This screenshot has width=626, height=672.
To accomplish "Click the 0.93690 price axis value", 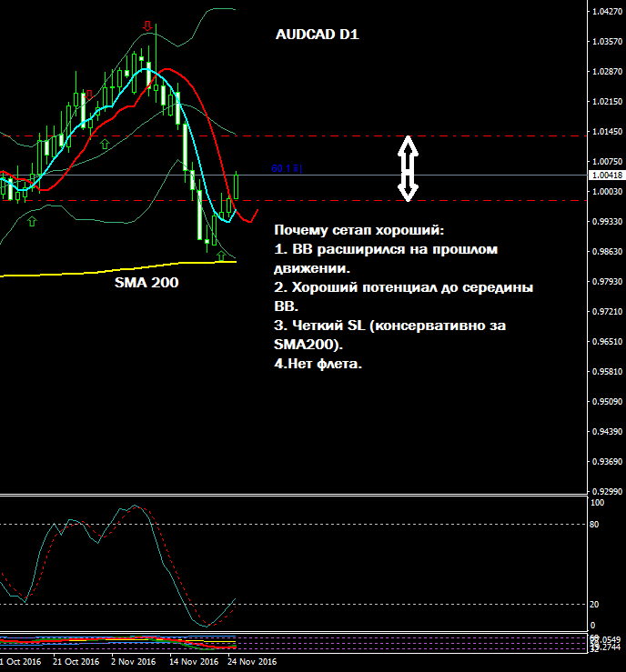I will coord(607,462).
